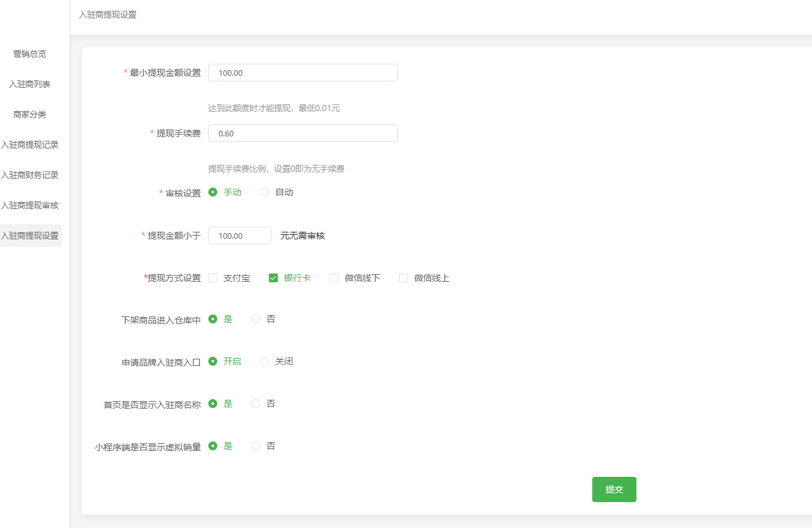Viewport: 812px width, 528px height.
Task: Click the green 提交 button
Action: [614, 489]
